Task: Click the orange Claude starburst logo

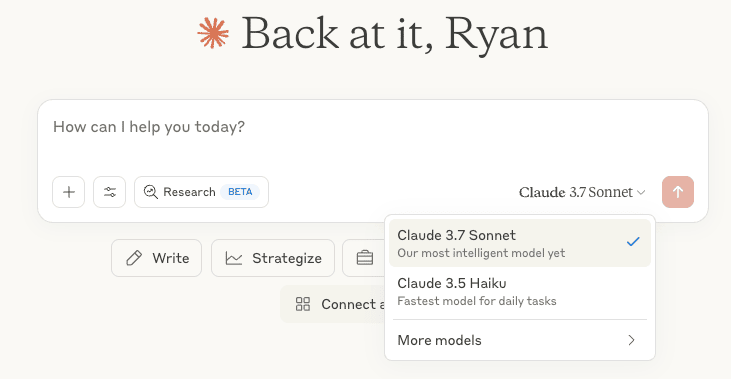Action: tap(213, 33)
